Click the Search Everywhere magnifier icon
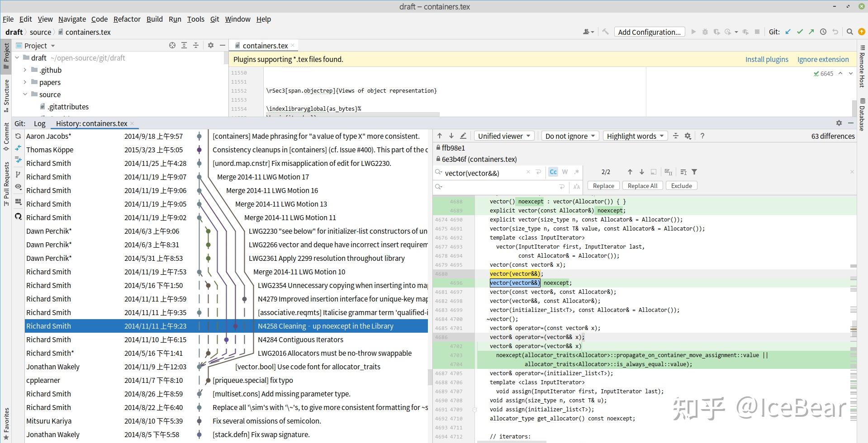This screenshot has height=443, width=868. click(849, 32)
